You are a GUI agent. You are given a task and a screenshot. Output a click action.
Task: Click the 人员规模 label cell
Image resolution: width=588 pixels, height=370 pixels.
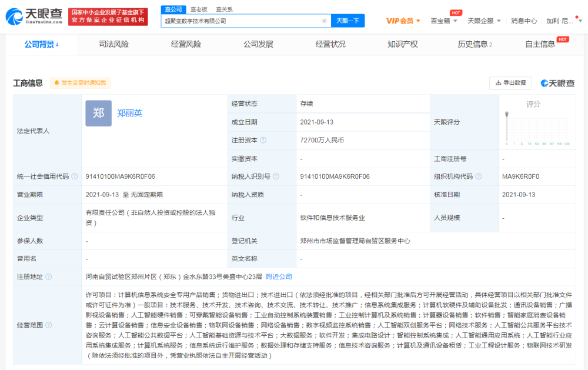(465, 218)
